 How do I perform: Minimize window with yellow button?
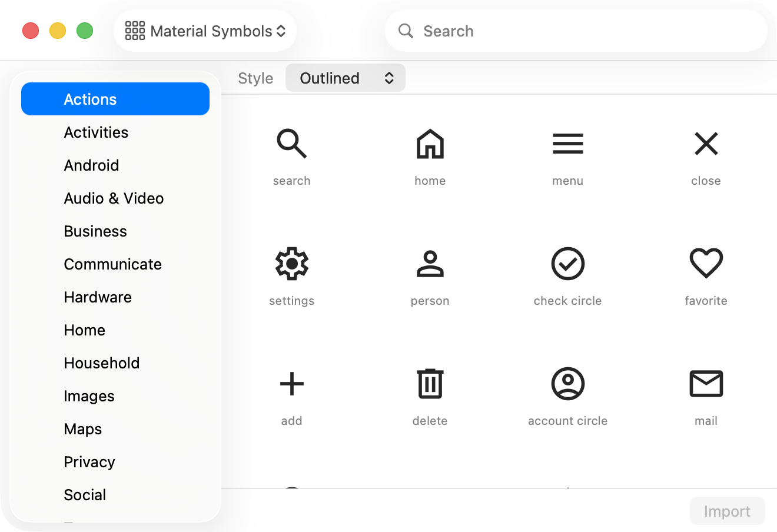click(x=58, y=31)
